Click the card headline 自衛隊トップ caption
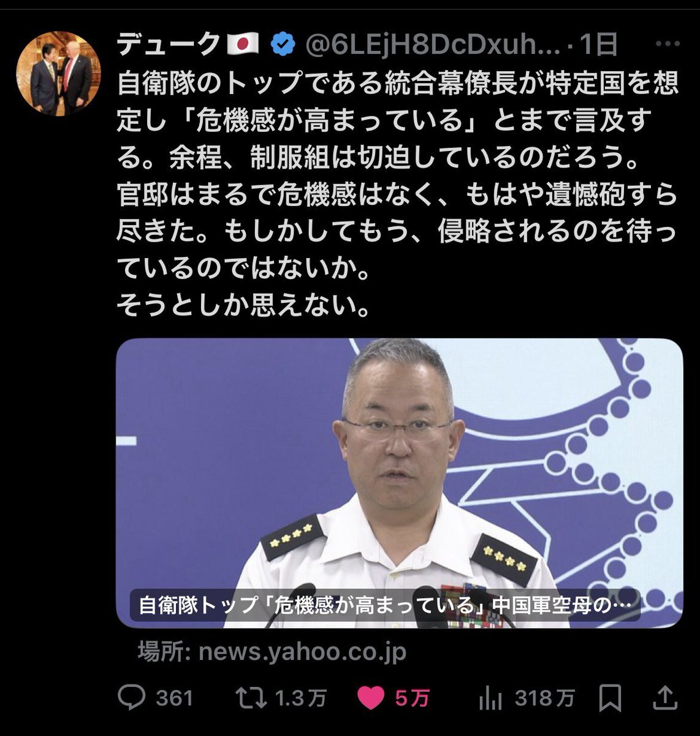This screenshot has height=736, width=700. tap(385, 605)
